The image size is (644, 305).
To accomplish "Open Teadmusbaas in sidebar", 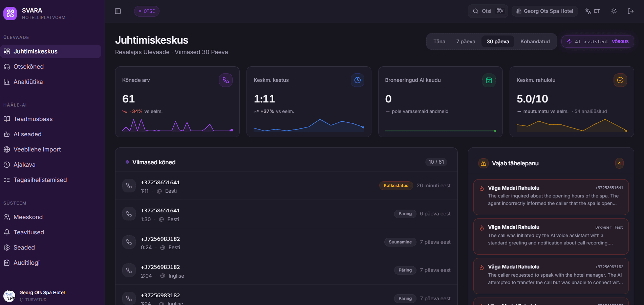I will coord(51,119).
